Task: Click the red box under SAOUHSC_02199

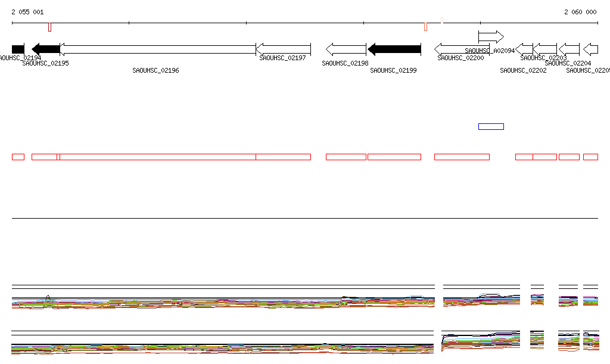Action: (394, 157)
